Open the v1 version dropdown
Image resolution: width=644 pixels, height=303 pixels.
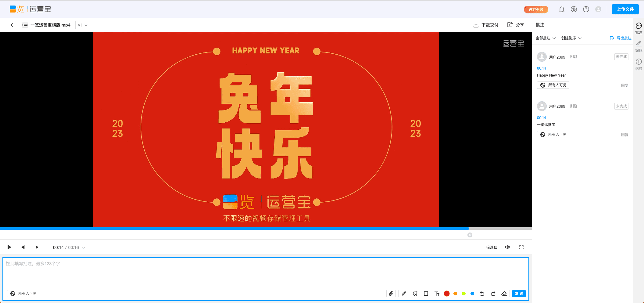pos(82,25)
